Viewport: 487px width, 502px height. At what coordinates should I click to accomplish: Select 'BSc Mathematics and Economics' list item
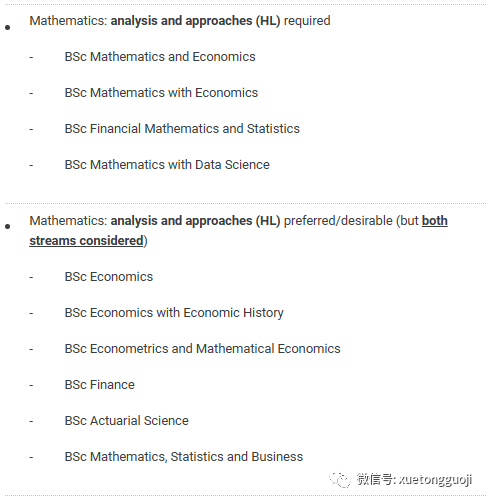click(x=160, y=57)
